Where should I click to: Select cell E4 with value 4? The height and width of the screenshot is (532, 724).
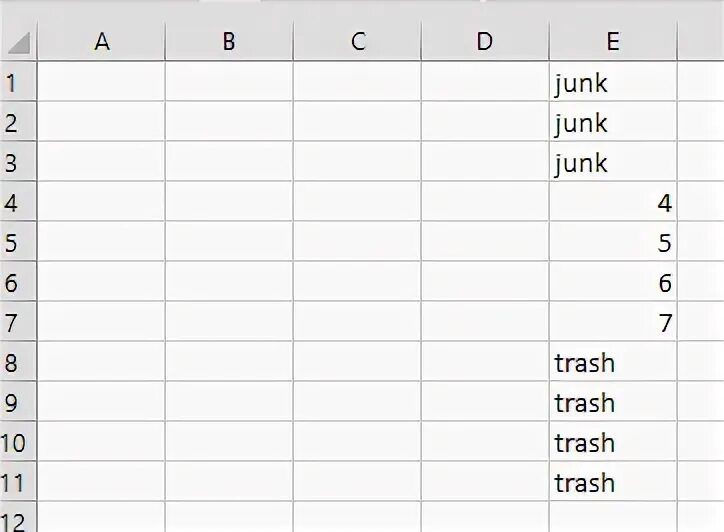pyautogui.click(x=612, y=204)
